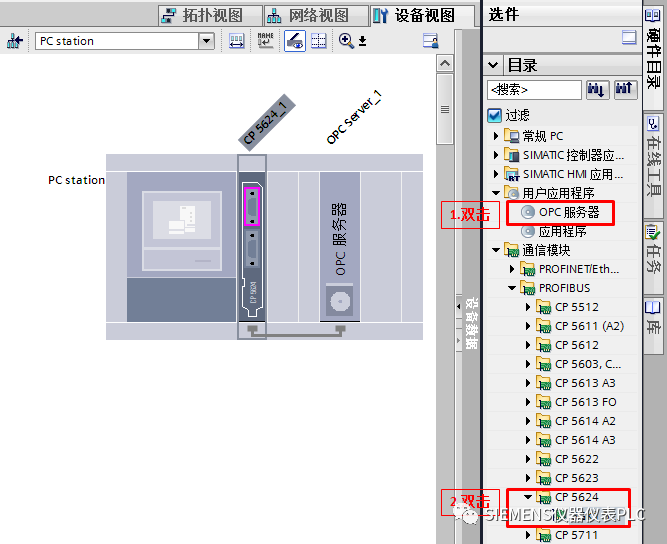Viewport: 667px width, 544px height.
Task: Click the SIMATIC HMI 应用 RT icon
Action: tap(512, 174)
